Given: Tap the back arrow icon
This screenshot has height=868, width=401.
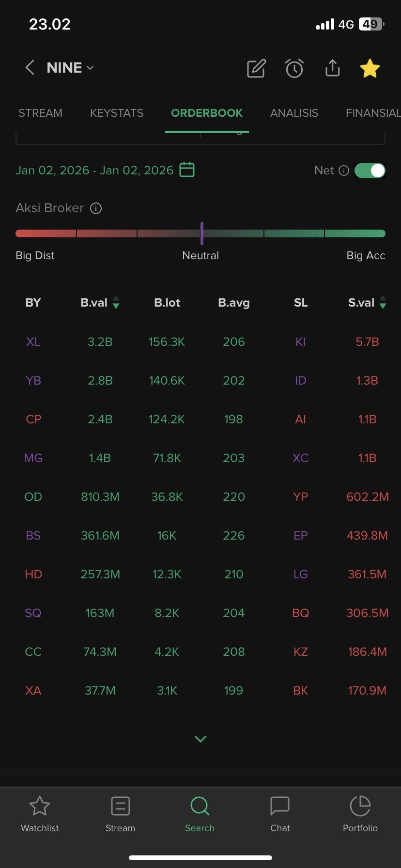Looking at the screenshot, I should 30,68.
